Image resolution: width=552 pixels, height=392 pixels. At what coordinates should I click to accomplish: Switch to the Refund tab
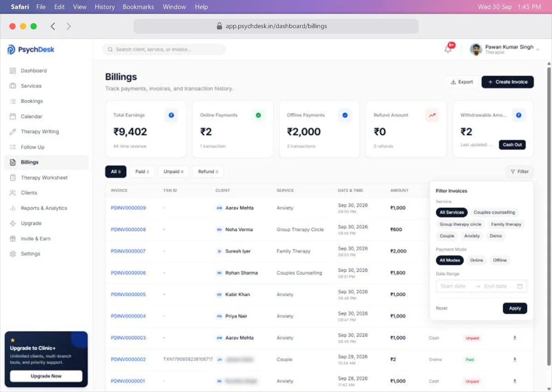point(208,172)
